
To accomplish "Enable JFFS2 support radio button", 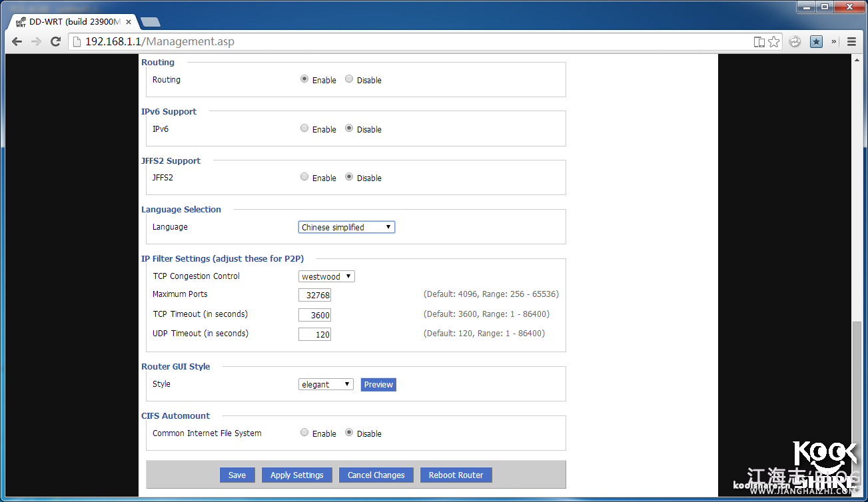I will [x=304, y=177].
